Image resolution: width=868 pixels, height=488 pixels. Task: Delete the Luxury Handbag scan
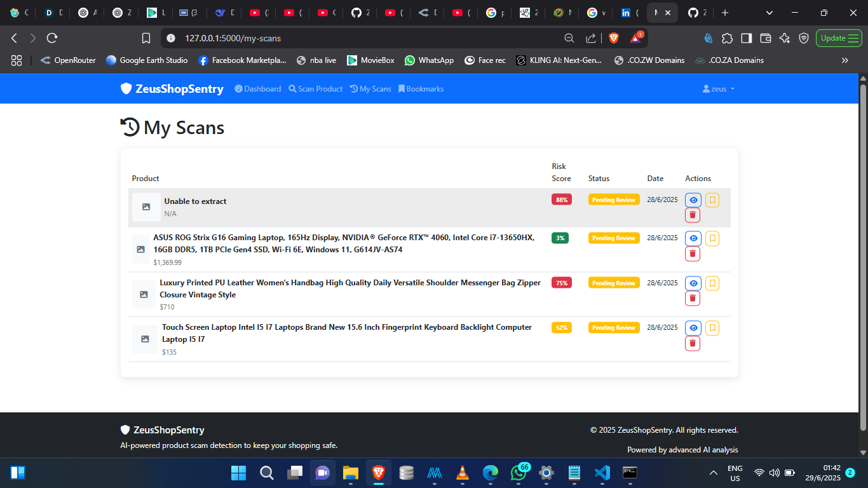coord(693,299)
